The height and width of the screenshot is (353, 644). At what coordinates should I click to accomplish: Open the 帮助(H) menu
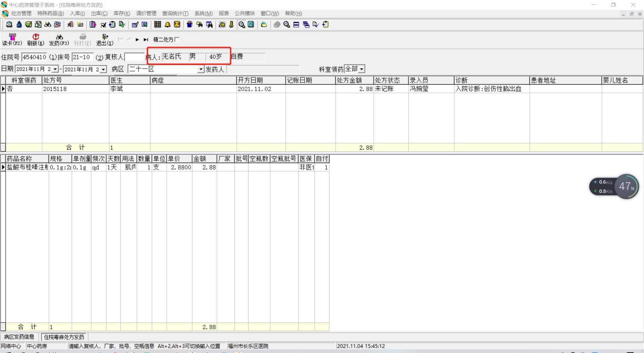pyautogui.click(x=293, y=13)
